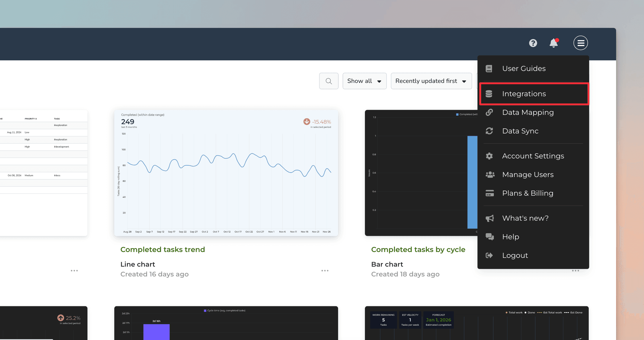Click the Data Mapping link icon
Viewport: 644px width, 340px height.
(x=489, y=112)
